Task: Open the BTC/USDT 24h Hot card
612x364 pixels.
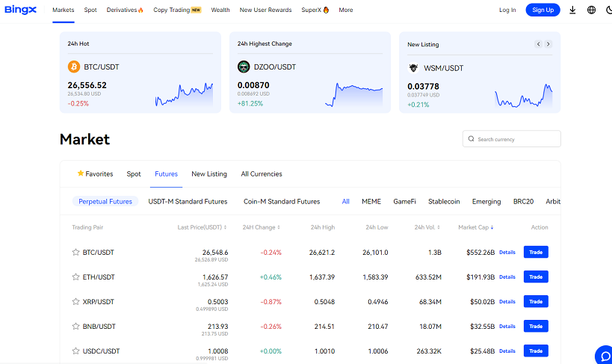Action: (140, 73)
